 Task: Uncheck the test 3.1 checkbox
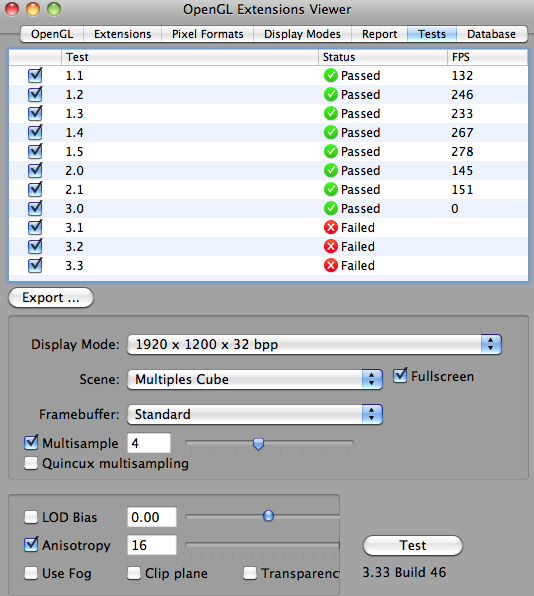(x=35, y=227)
